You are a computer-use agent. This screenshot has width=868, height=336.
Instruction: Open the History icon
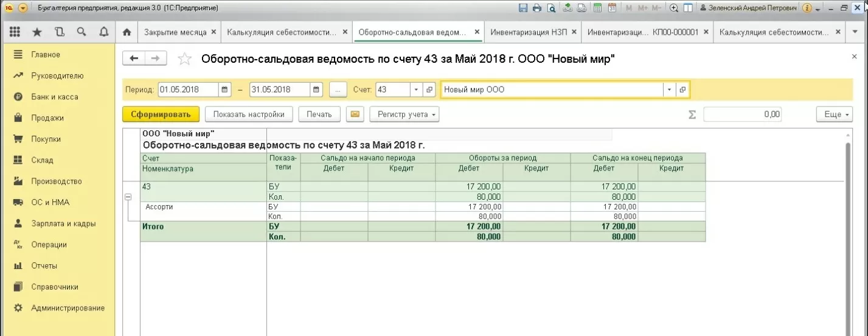59,32
